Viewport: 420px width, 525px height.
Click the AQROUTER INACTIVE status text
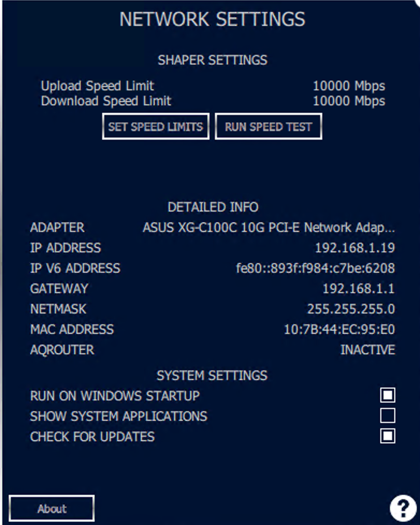pos(367,350)
